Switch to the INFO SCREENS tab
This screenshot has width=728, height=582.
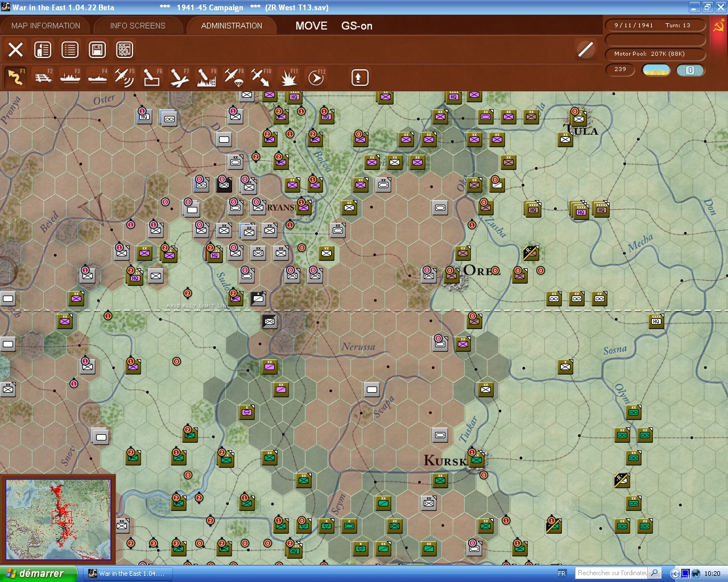tap(138, 26)
